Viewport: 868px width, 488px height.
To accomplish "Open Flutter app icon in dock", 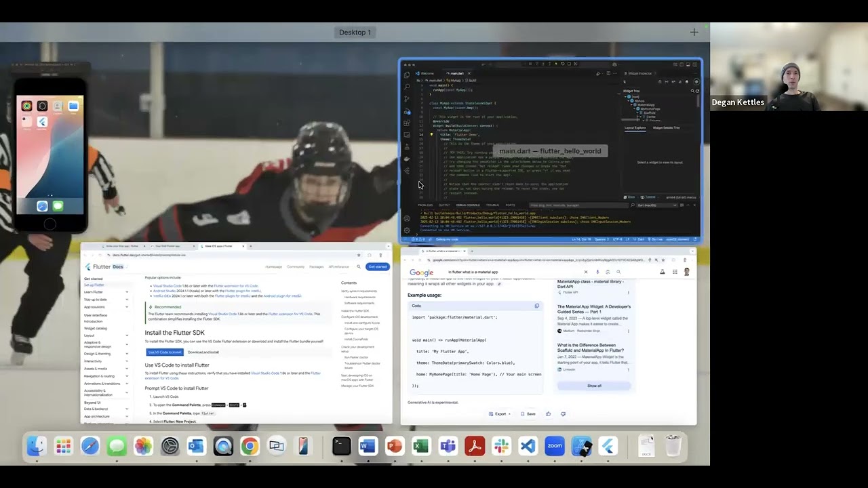I will [x=608, y=446].
